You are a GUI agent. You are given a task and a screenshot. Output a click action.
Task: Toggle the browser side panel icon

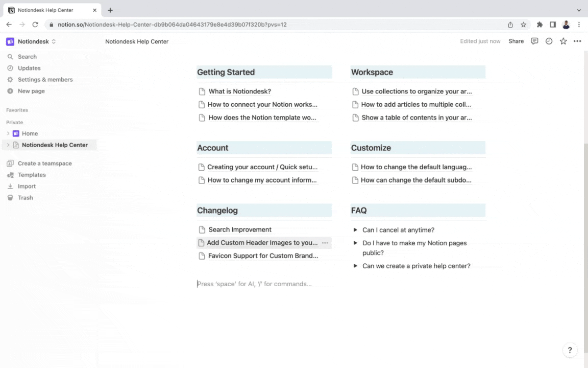(x=553, y=25)
